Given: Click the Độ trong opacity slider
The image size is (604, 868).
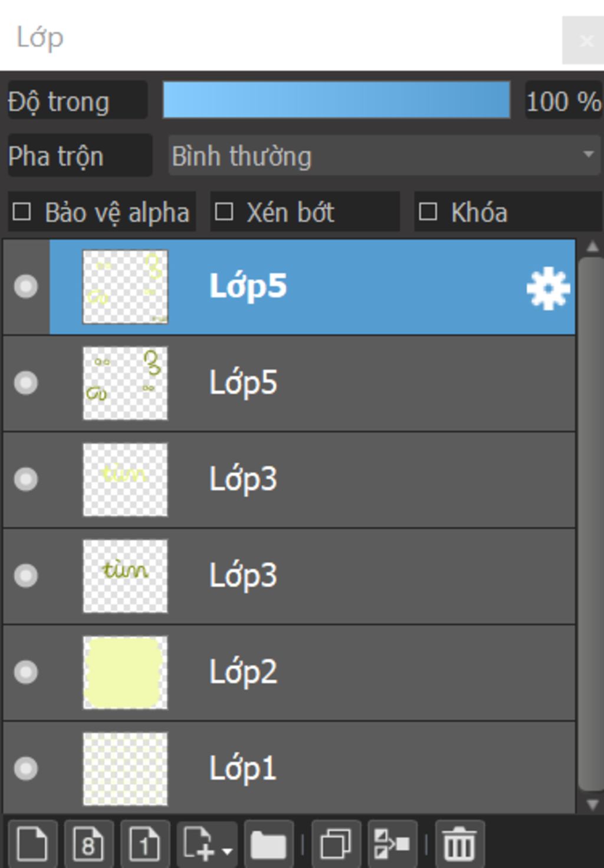Looking at the screenshot, I should pyautogui.click(x=336, y=100).
